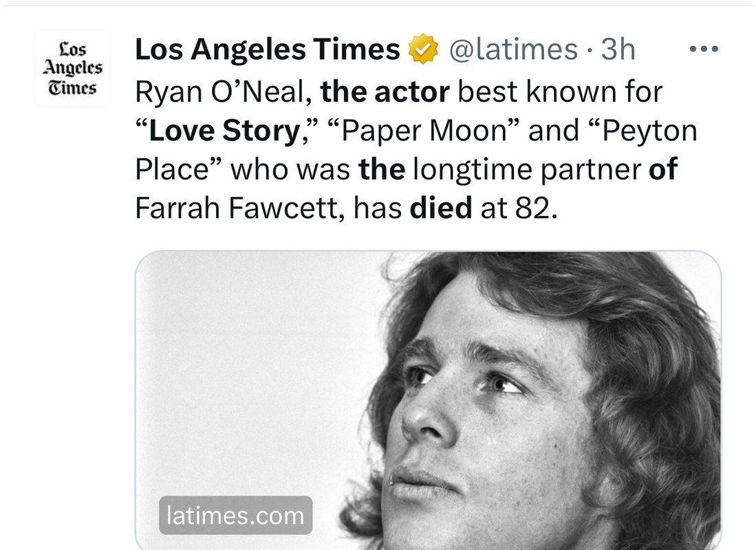Click the bold word "of" in tweet

coord(663,169)
